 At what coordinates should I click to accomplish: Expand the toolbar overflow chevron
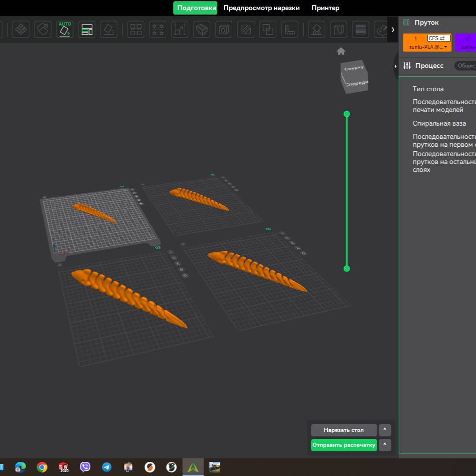click(x=393, y=30)
